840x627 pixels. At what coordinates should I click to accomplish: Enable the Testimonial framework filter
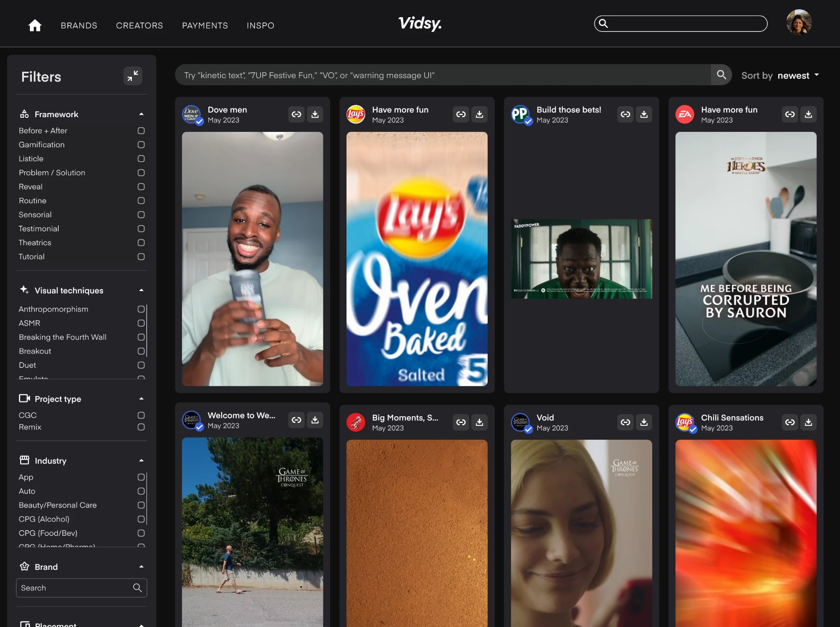141,228
